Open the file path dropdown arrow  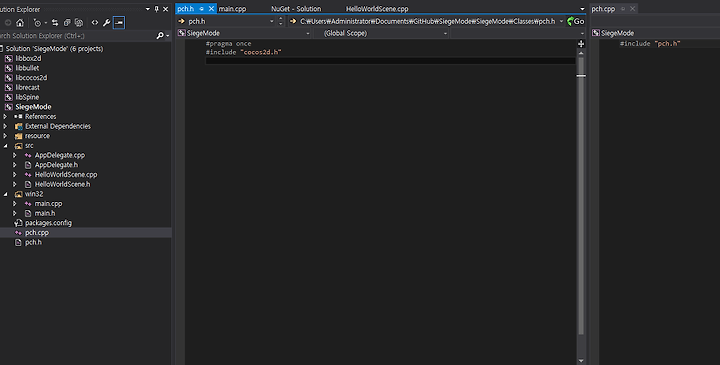coord(561,21)
